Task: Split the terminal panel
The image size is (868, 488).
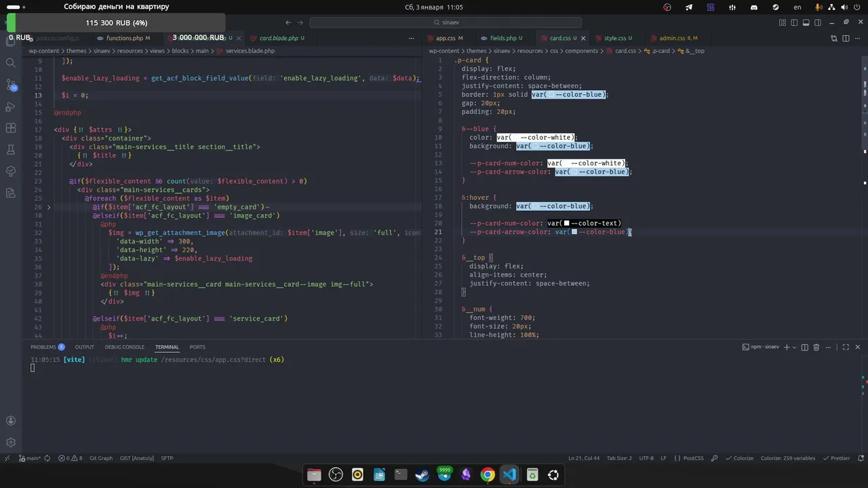Action: point(805,347)
